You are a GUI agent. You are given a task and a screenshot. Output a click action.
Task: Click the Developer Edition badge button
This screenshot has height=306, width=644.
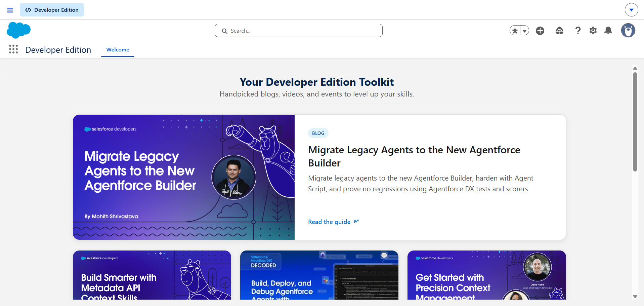click(52, 10)
